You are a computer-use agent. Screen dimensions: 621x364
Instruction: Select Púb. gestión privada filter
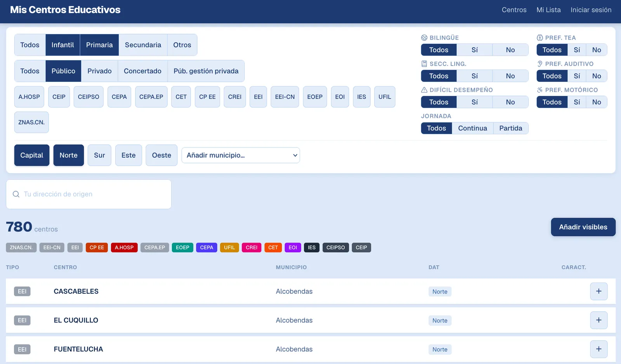click(x=206, y=71)
